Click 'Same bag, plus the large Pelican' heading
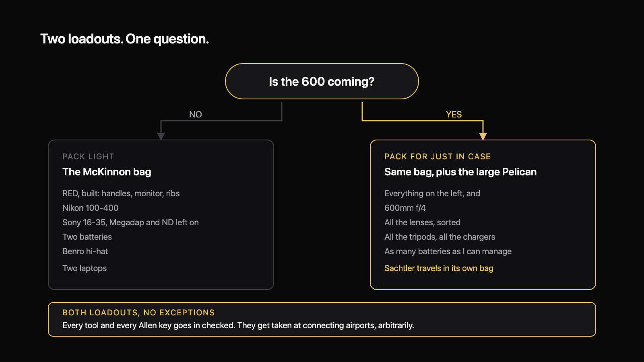644x362 pixels. [x=460, y=172]
